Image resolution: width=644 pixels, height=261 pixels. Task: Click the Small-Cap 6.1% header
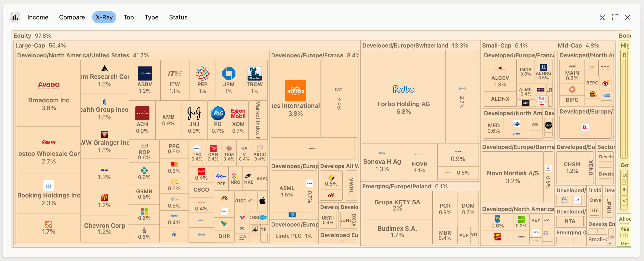[x=505, y=45]
